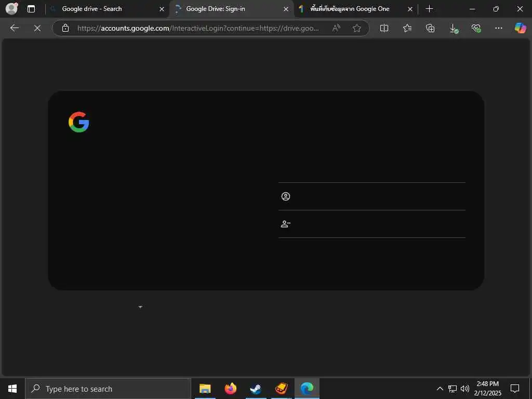Screen dimensions: 532x399
Task: Open Settings and more menu
Action: [x=498, y=28]
